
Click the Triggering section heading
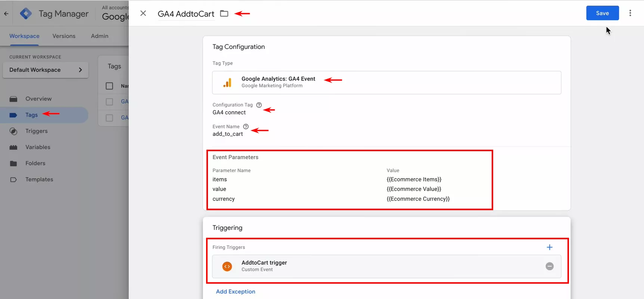click(227, 228)
